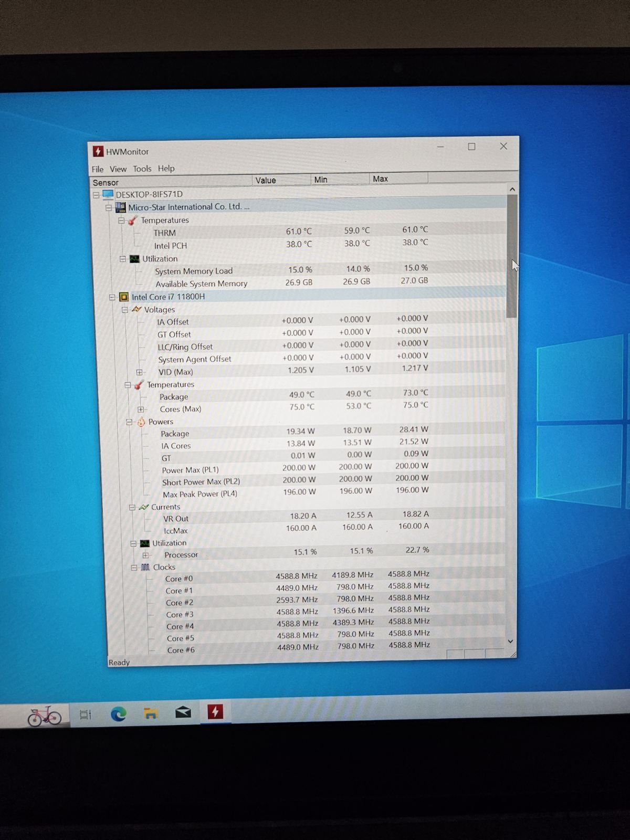This screenshot has width=630, height=840.
Task: Open the Mail app from the taskbar
Action: (183, 712)
